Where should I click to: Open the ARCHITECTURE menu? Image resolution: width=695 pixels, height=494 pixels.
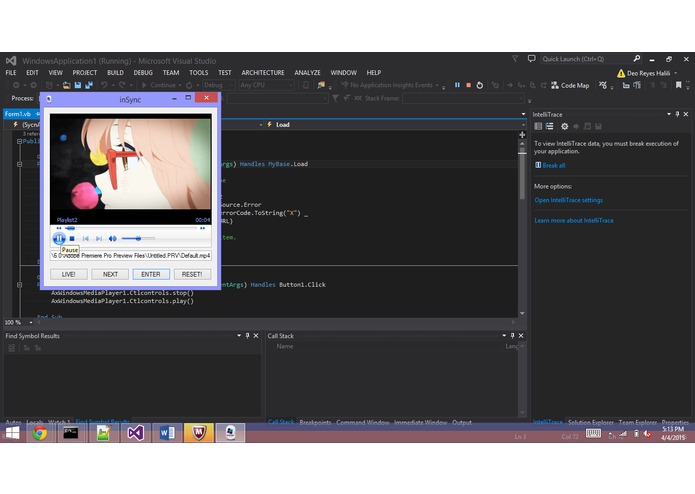(x=263, y=73)
